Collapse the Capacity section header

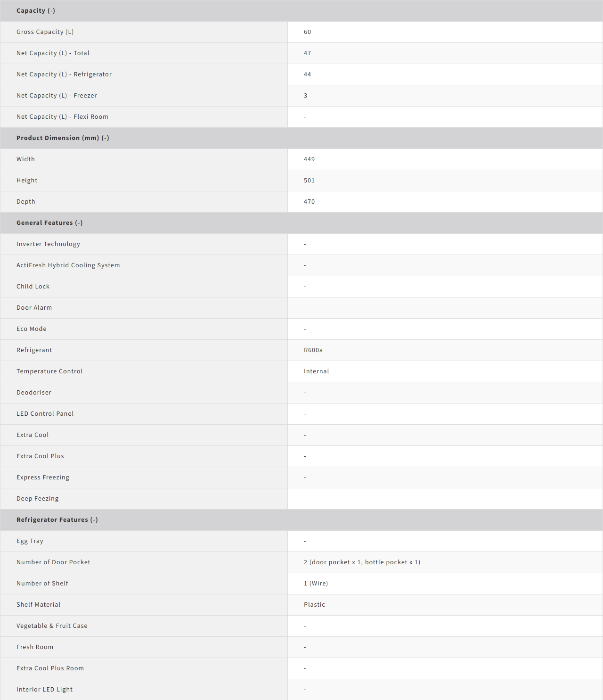coord(36,11)
